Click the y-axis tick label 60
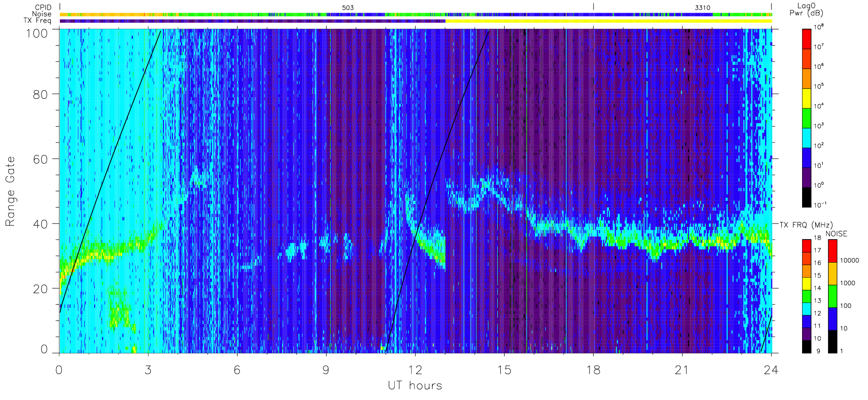The height and width of the screenshot is (400, 868). [40, 159]
